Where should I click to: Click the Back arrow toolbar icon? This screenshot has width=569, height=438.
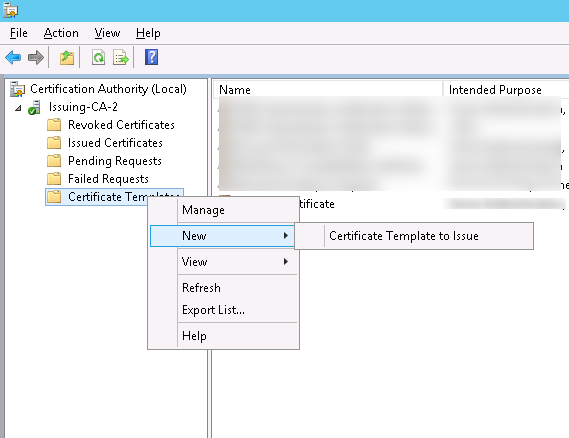(13, 57)
